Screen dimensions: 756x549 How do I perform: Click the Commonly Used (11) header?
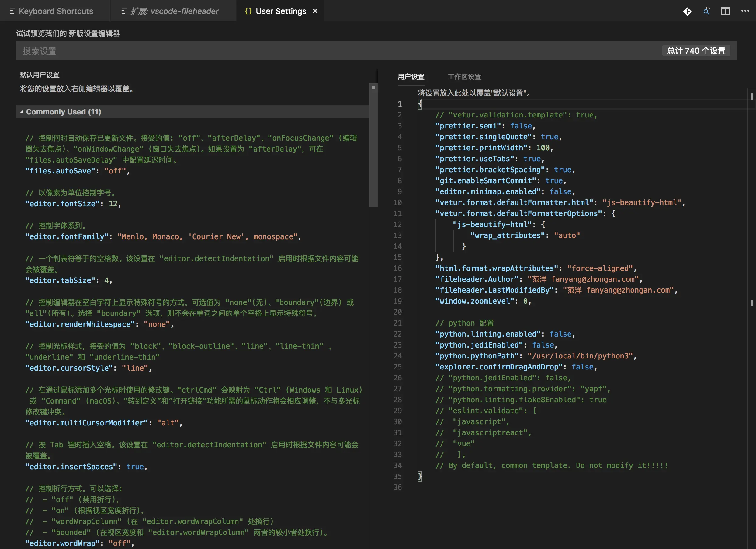tap(63, 112)
